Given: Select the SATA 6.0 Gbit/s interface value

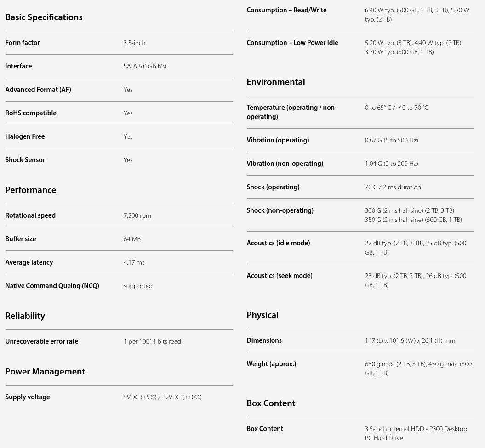Looking at the screenshot, I should [145, 66].
